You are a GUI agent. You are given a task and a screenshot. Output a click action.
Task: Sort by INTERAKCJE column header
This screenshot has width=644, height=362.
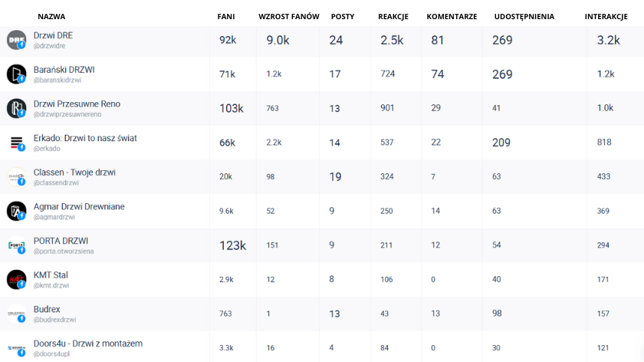click(606, 16)
